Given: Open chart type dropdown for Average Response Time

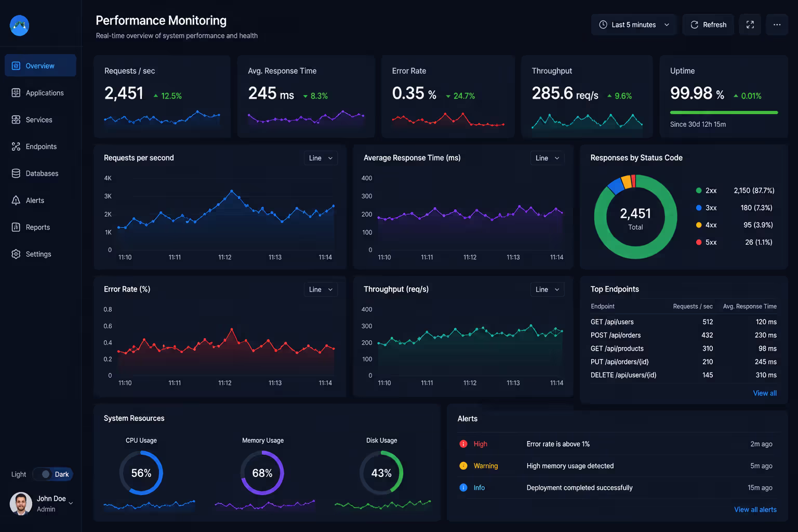Looking at the screenshot, I should click(x=547, y=158).
